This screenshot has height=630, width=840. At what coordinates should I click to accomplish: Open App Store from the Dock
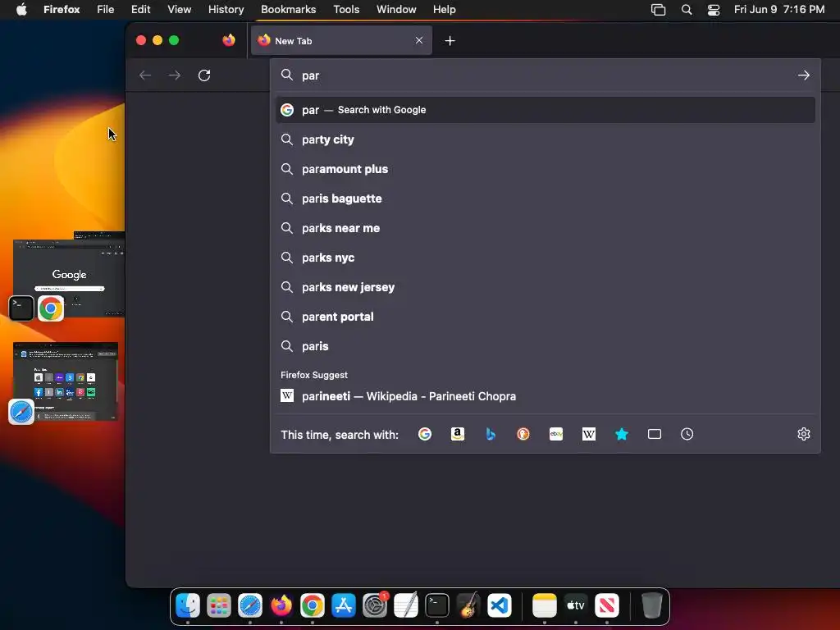344,605
